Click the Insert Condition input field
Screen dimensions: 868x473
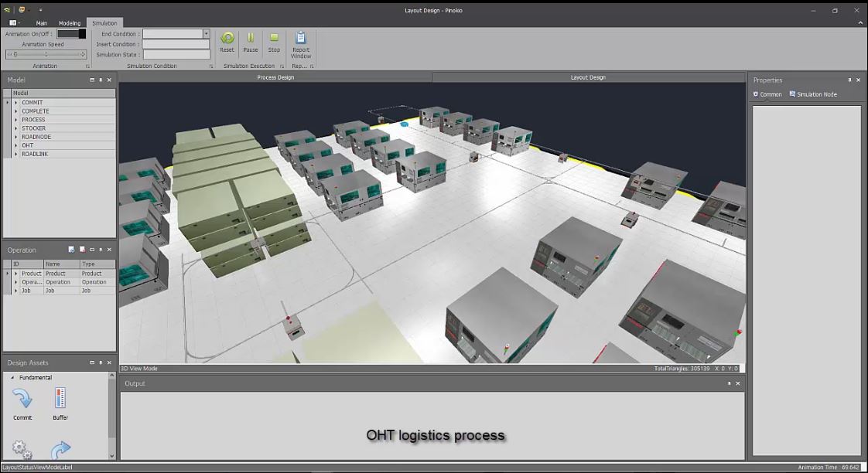click(176, 44)
